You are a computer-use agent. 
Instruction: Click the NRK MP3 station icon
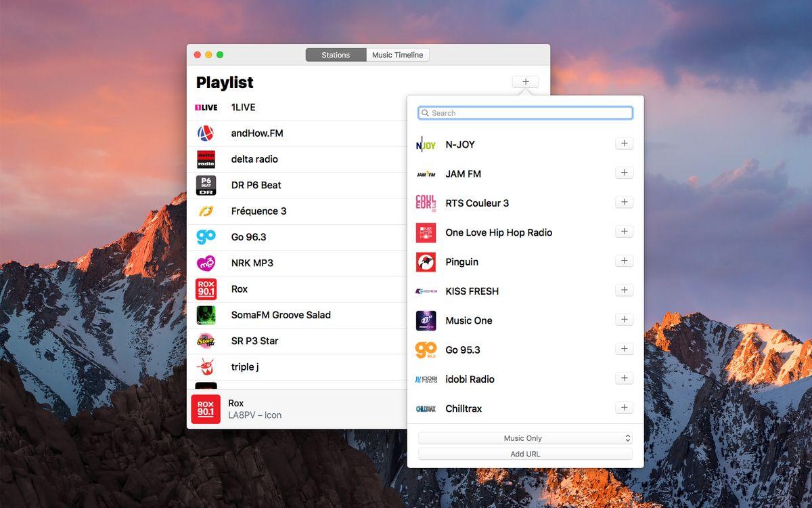click(206, 263)
